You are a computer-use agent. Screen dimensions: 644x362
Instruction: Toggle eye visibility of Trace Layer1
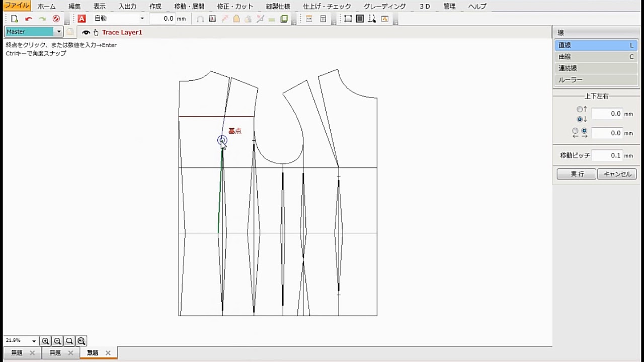(x=86, y=32)
